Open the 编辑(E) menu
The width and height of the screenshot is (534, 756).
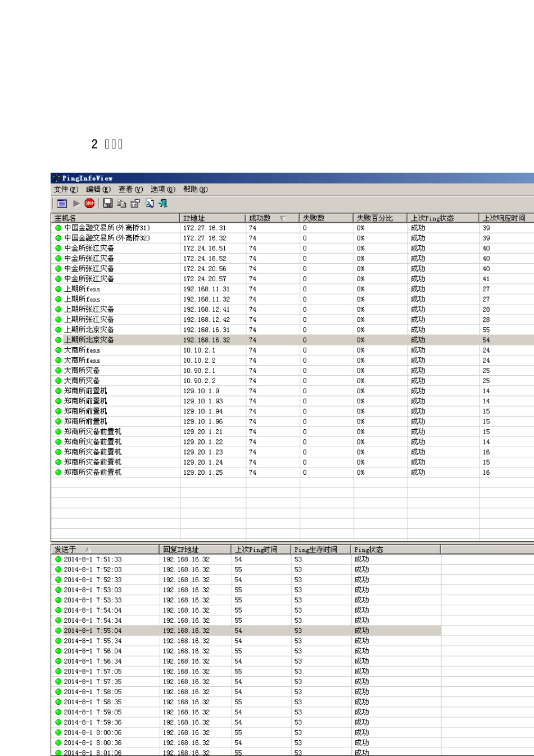pos(98,190)
